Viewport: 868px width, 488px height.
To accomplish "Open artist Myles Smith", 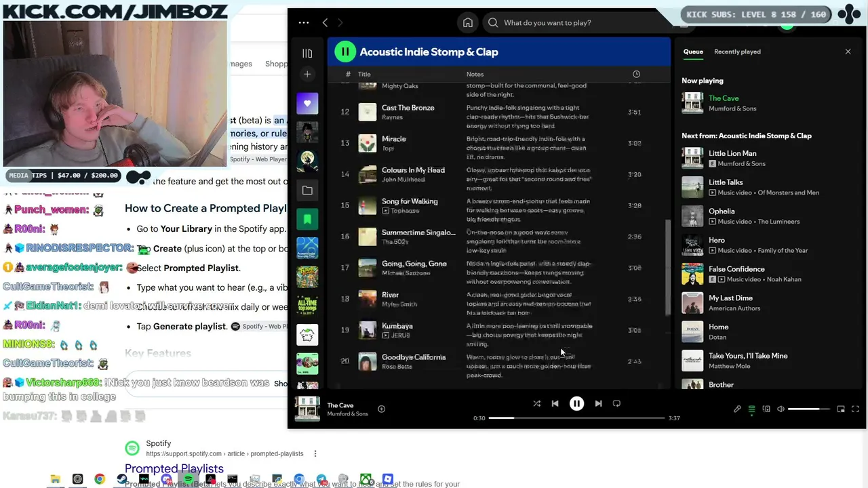I will pos(399,304).
